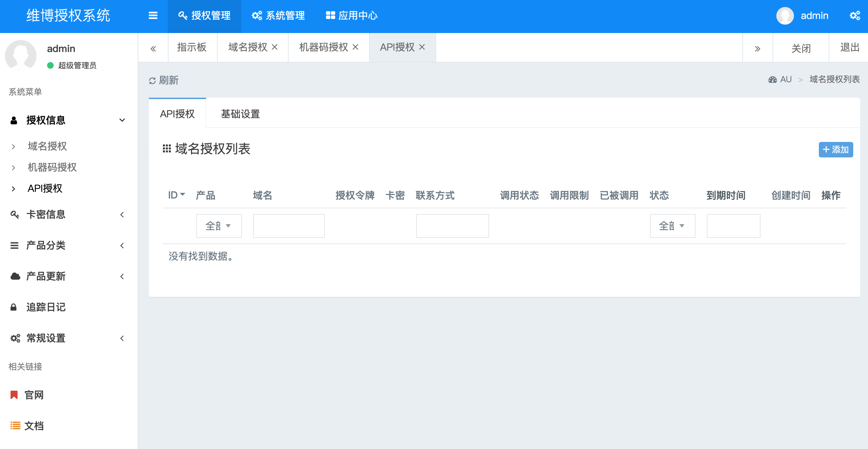Screen dimensions: 868x449
Task: Close the 机器码授权 tab with X
Action: [x=355, y=47]
